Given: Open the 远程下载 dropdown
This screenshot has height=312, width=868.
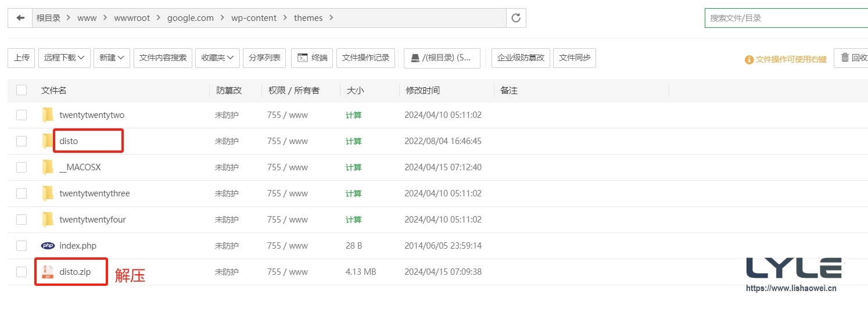Looking at the screenshot, I should tap(64, 58).
